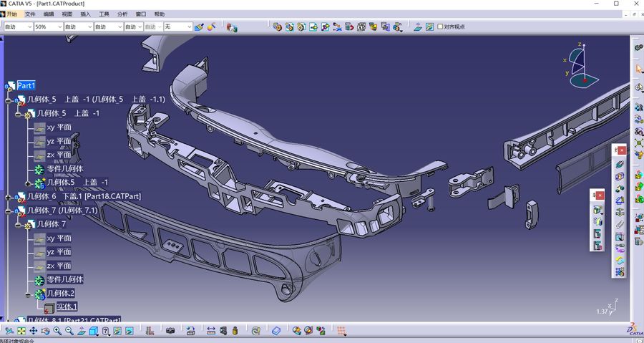Click the Select arrow tool in right toolbar
This screenshot has height=343, width=644.
[x=639, y=68]
